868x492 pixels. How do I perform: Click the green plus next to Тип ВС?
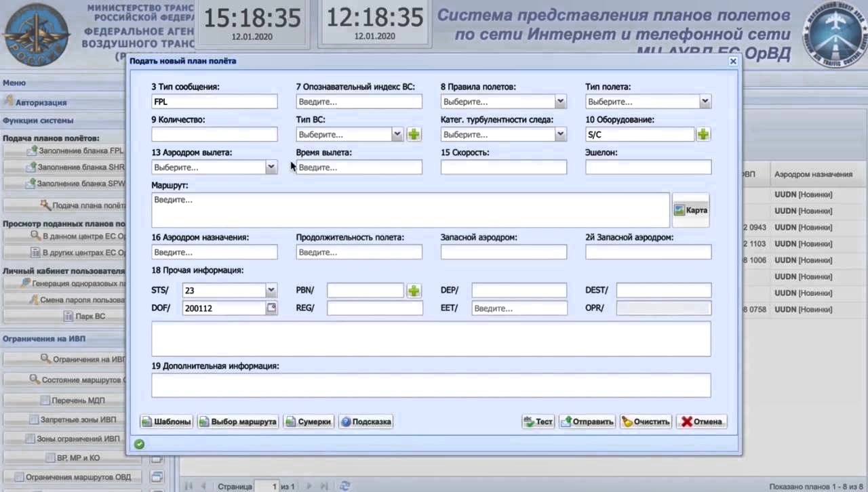[x=414, y=135]
